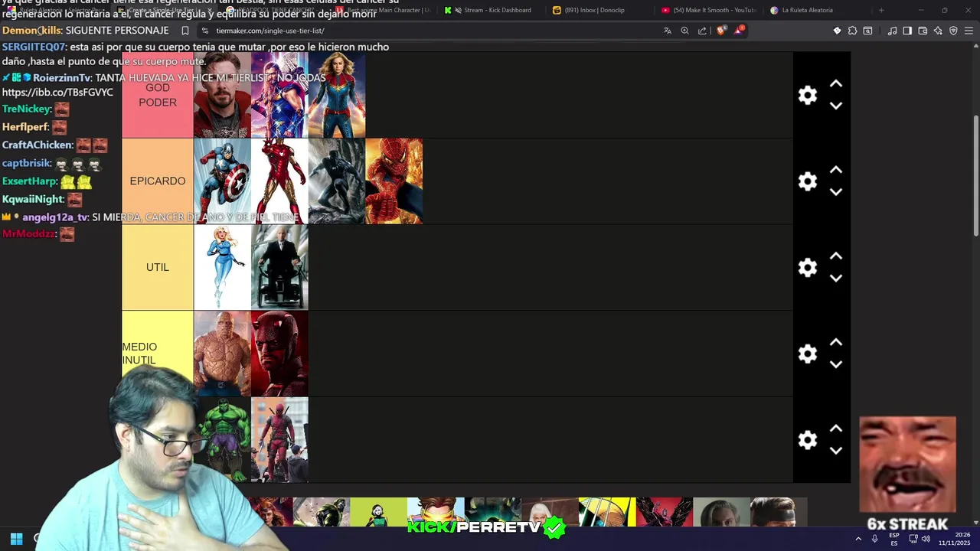The width and height of the screenshot is (980, 551).
Task: Select Daredevil image in MEDIO INUTIL tier
Action: [x=279, y=354]
